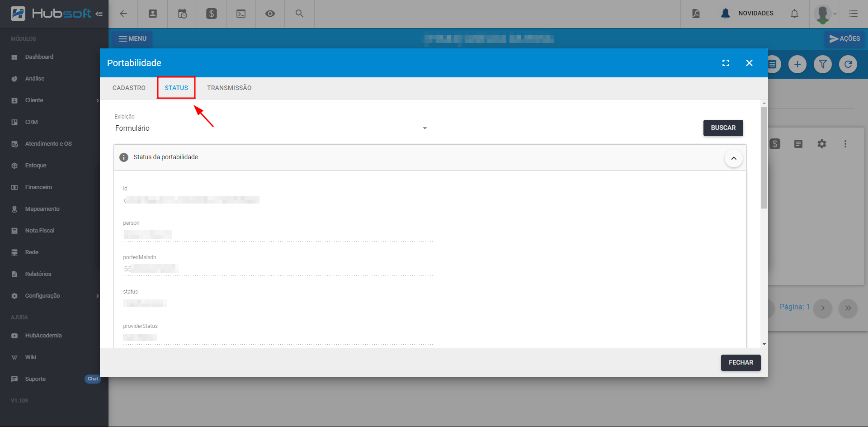Viewport: 868px width, 427px height.
Task: Click the dollar icon on the background card
Action: (x=775, y=144)
